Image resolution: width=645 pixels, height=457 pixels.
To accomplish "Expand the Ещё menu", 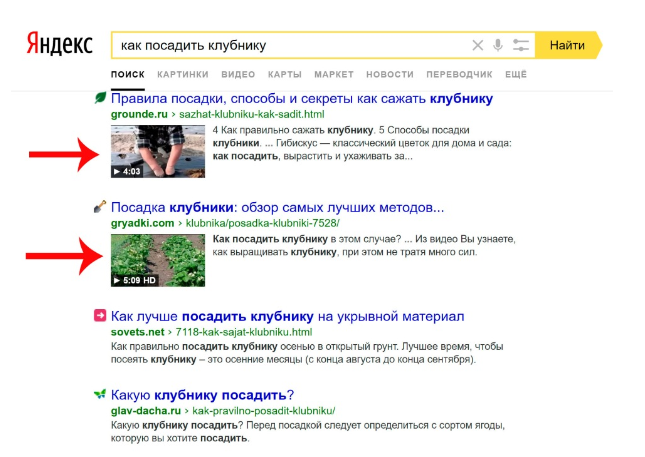I will (x=516, y=75).
